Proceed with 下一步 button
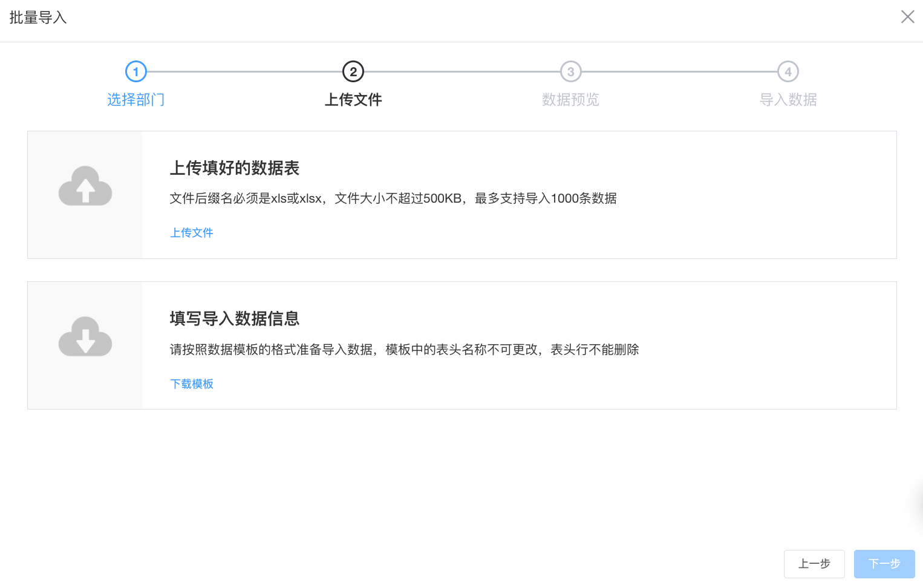The width and height of the screenshot is (923, 588). click(x=884, y=564)
